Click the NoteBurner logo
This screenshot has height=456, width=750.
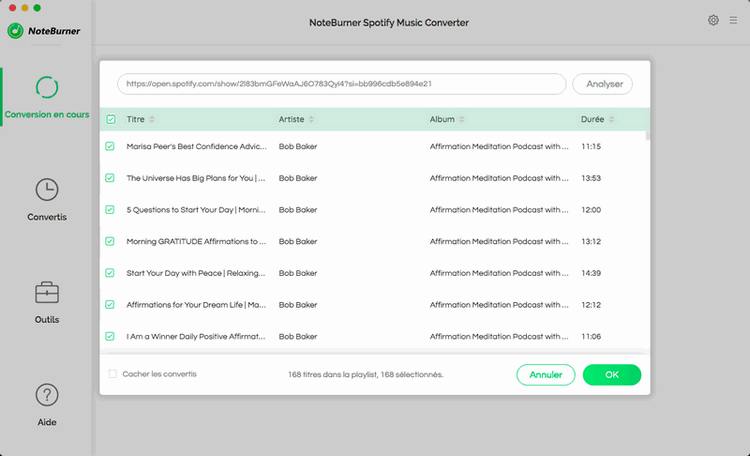click(44, 31)
